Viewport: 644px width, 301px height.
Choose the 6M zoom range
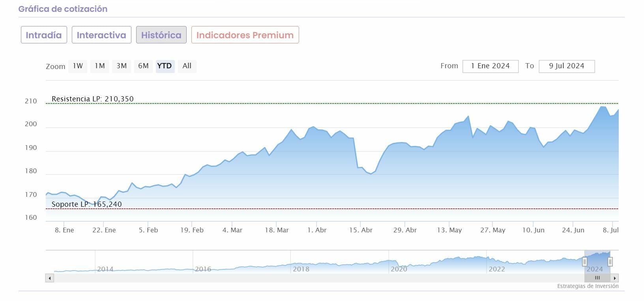pyautogui.click(x=143, y=66)
